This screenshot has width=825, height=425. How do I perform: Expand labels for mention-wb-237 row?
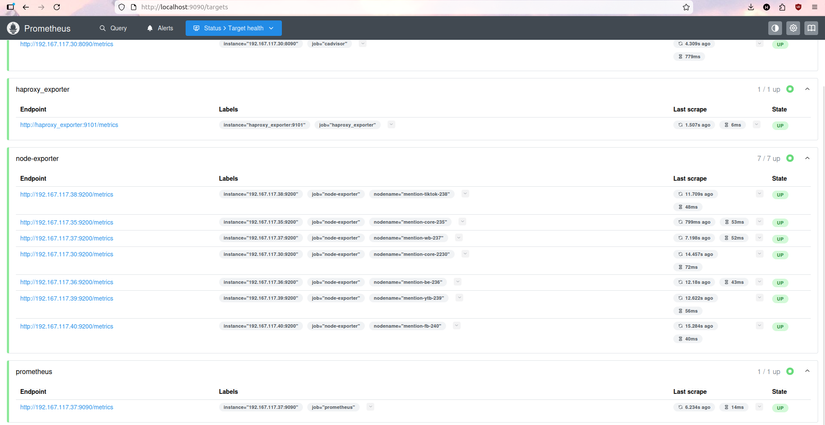[459, 237]
